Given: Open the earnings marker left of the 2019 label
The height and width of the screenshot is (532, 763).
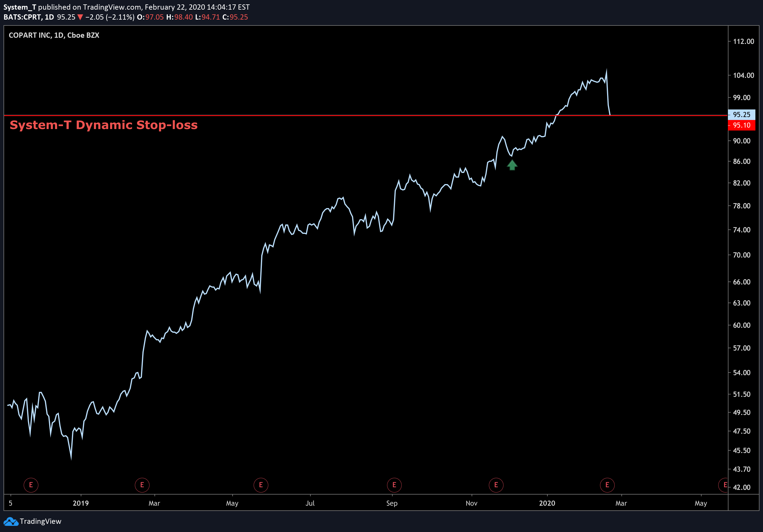Looking at the screenshot, I should (31, 485).
